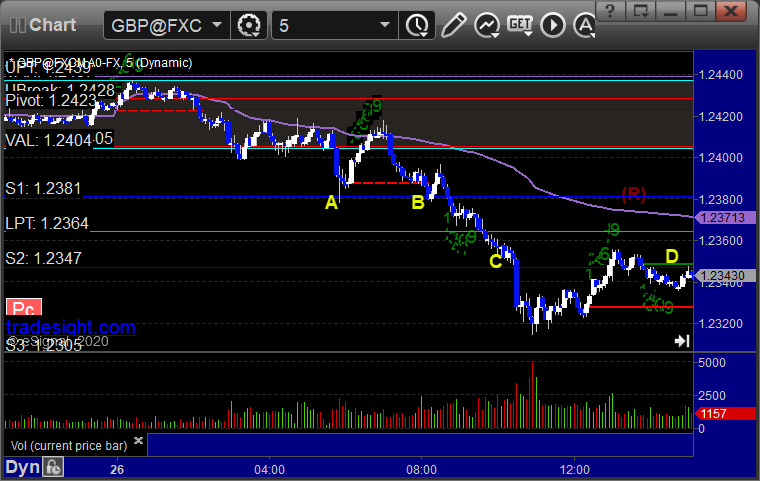Viewport: 760px width, 481px height.
Task: Click the 1.24400 price axis label
Action: click(x=721, y=75)
